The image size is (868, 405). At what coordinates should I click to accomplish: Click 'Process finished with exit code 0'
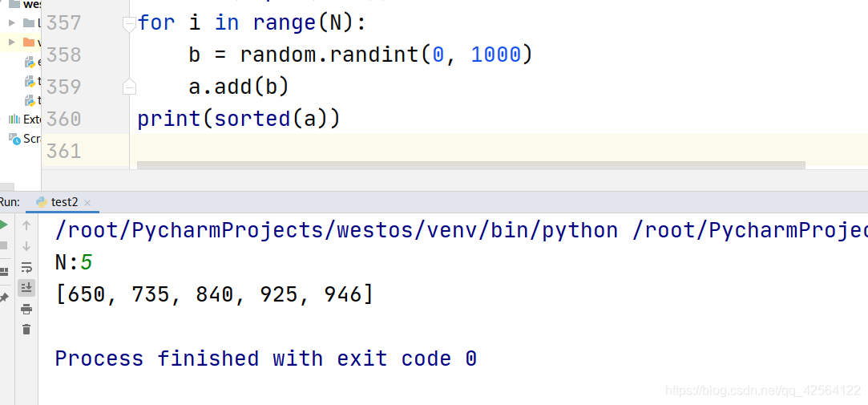point(266,358)
